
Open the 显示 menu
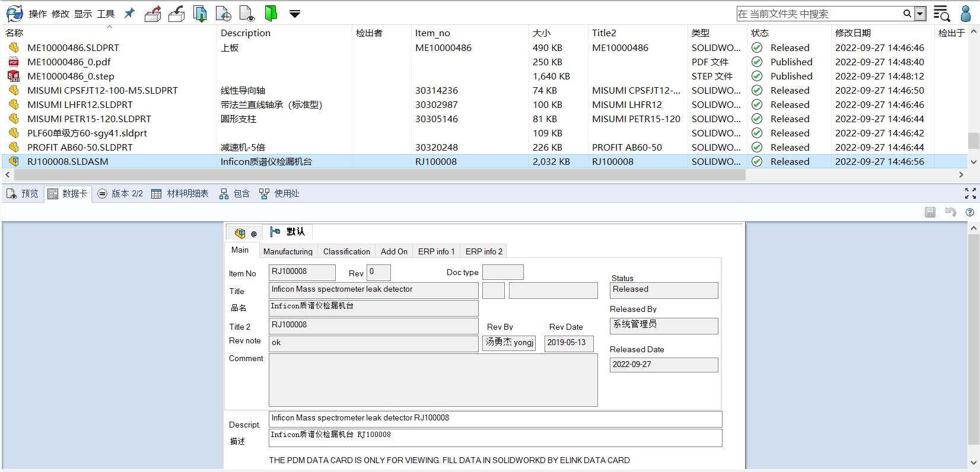tap(83, 14)
